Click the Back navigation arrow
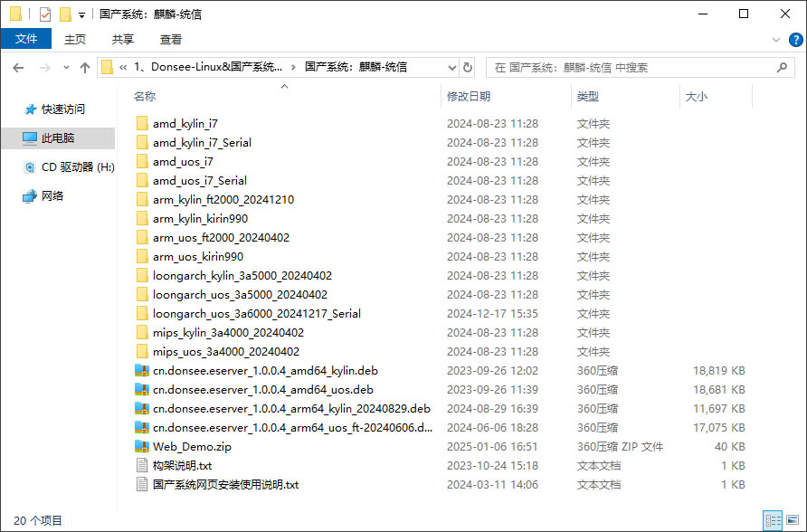The image size is (807, 532). [18, 67]
